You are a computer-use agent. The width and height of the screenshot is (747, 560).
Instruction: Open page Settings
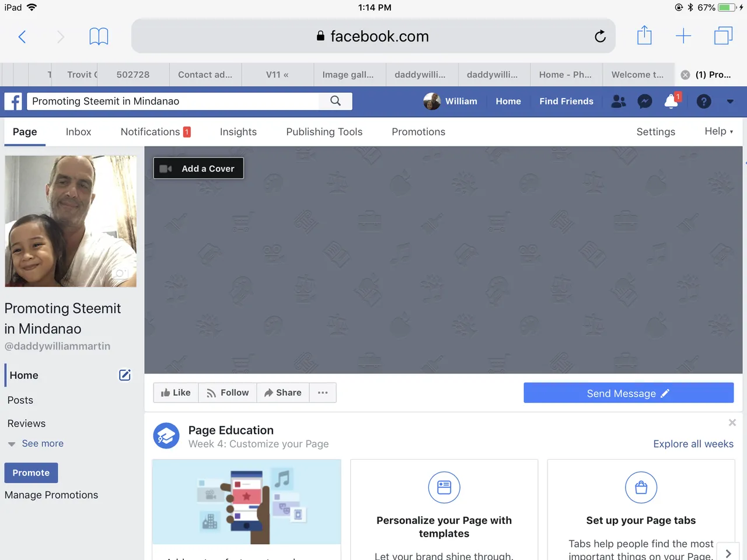point(656,132)
